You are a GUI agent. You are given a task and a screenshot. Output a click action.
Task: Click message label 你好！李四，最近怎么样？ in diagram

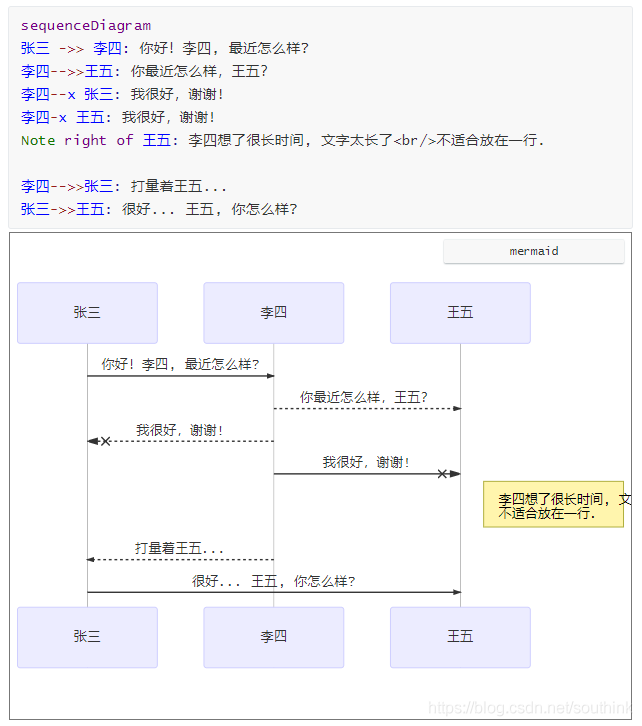point(181,364)
